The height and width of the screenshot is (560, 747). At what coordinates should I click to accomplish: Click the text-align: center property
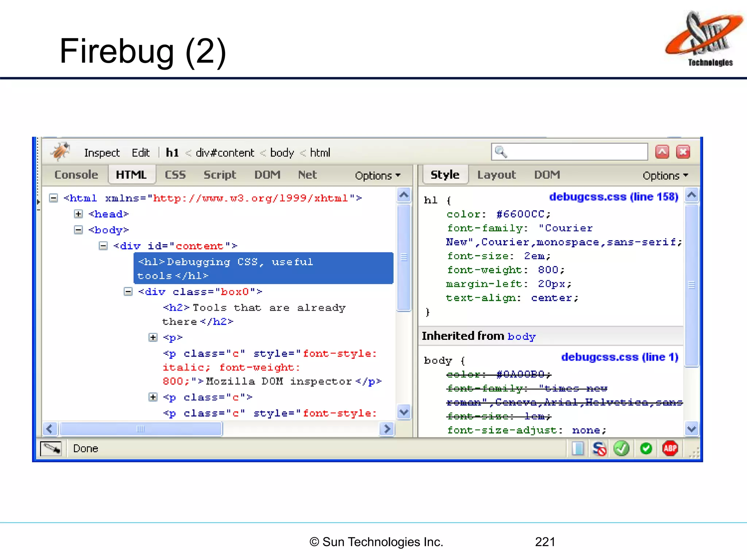pos(512,298)
